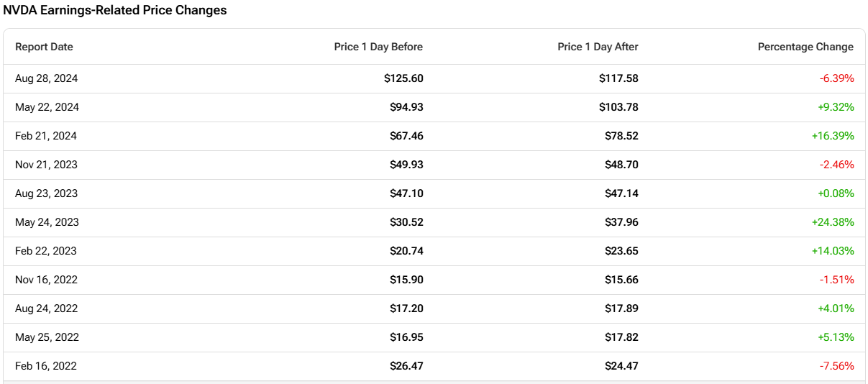Click the NVDA Earnings-Related Price Changes title
Image resolution: width=868 pixels, height=384 pixels.
coord(115,10)
